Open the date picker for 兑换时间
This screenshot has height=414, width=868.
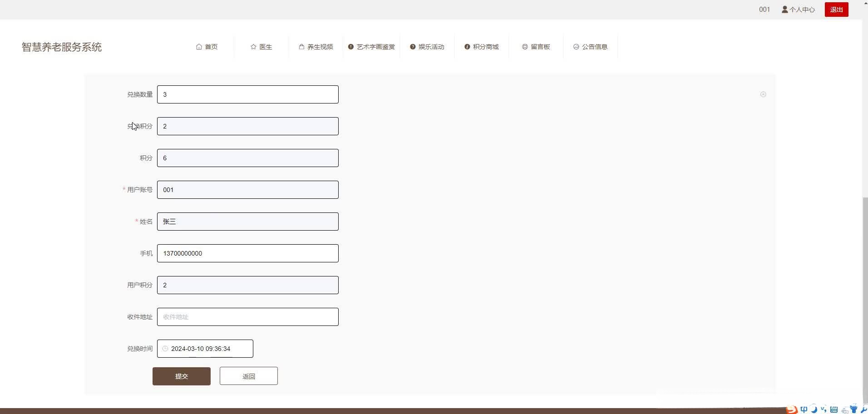click(205, 349)
